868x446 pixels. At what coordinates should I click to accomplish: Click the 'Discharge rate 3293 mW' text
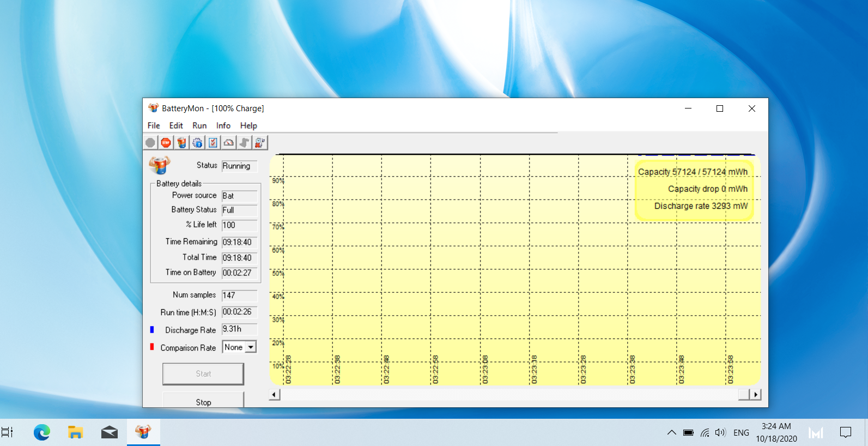pyautogui.click(x=701, y=206)
